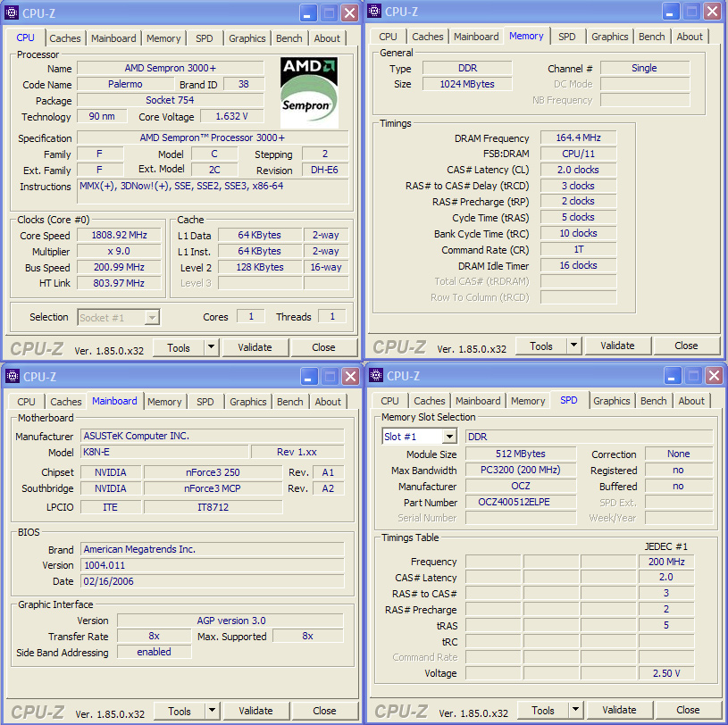This screenshot has height=725, width=728.
Task: Click the DRAM Frequency value 164.4 MHz
Action: [x=579, y=137]
